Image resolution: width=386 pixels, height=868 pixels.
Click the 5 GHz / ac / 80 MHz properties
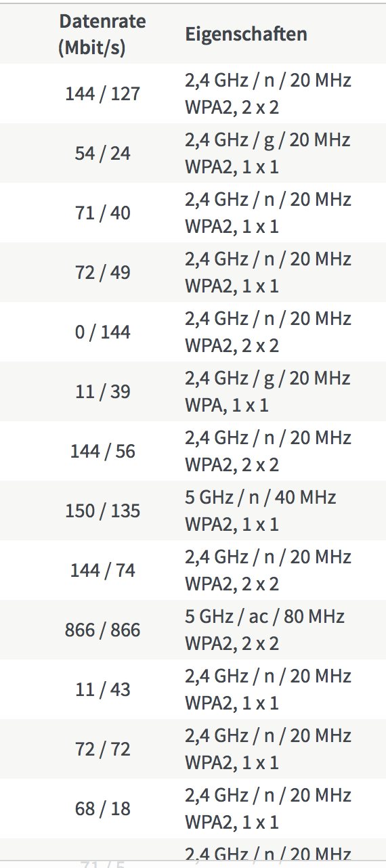click(265, 630)
